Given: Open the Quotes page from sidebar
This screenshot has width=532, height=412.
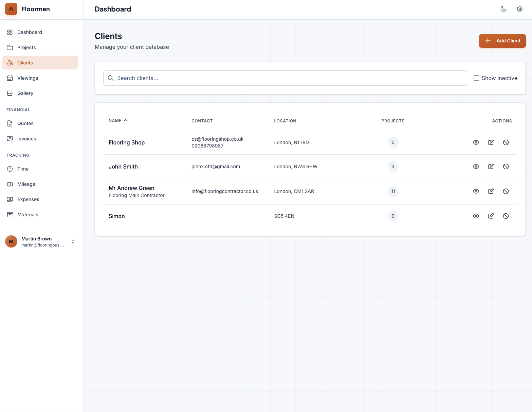Looking at the screenshot, I should click(25, 123).
